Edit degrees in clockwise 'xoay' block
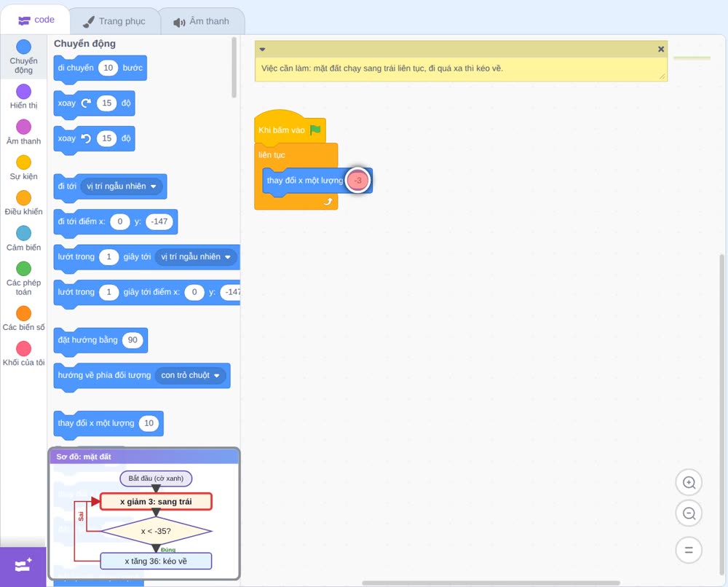Image resolution: width=728 pixels, height=587 pixels. click(x=107, y=103)
